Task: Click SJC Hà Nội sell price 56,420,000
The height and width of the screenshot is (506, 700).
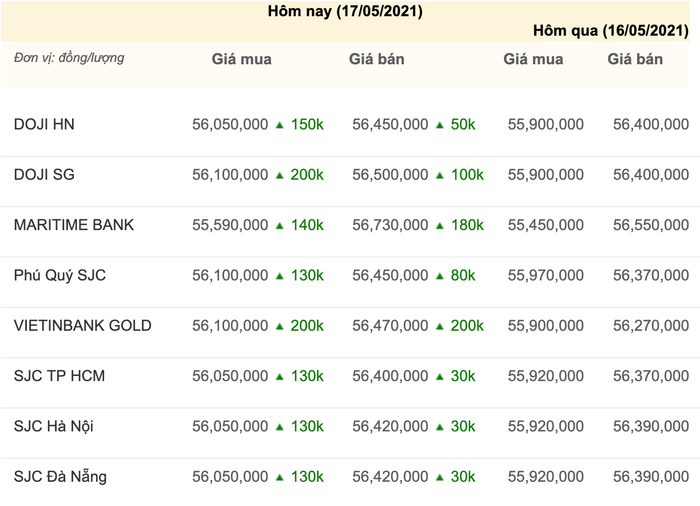Action: (390, 426)
